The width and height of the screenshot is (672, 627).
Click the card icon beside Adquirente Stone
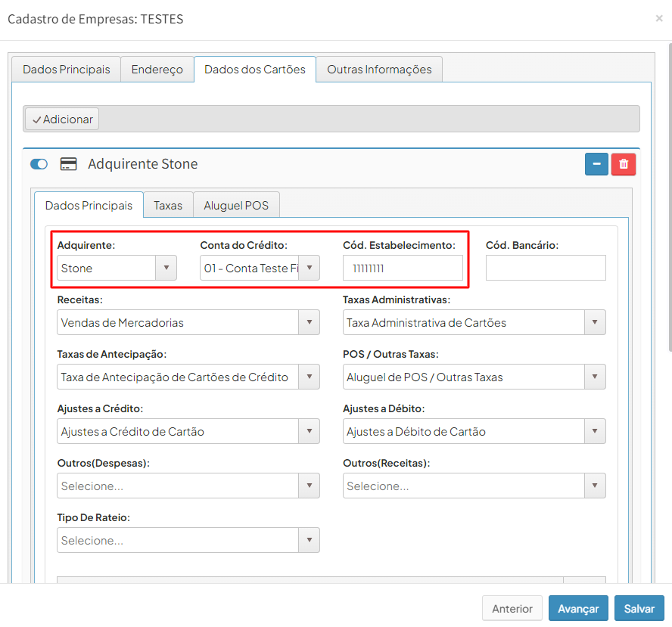(x=68, y=163)
